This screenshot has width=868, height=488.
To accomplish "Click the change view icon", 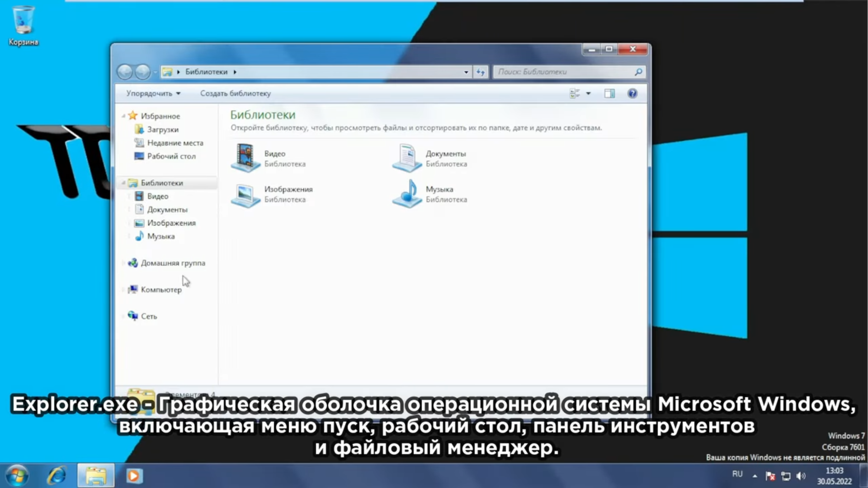I will point(575,94).
